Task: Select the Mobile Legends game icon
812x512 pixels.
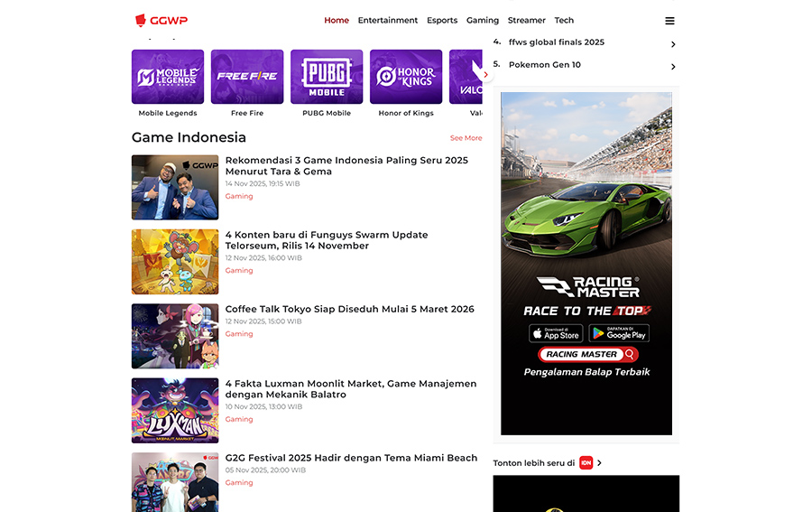Action: pos(168,77)
